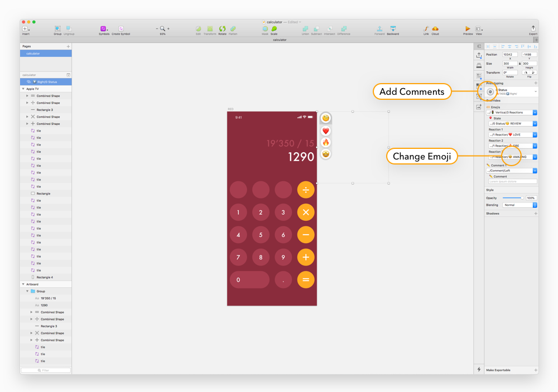Screen dimensions: 558x392
Task: Add a new page with plus
Action: click(x=68, y=46)
